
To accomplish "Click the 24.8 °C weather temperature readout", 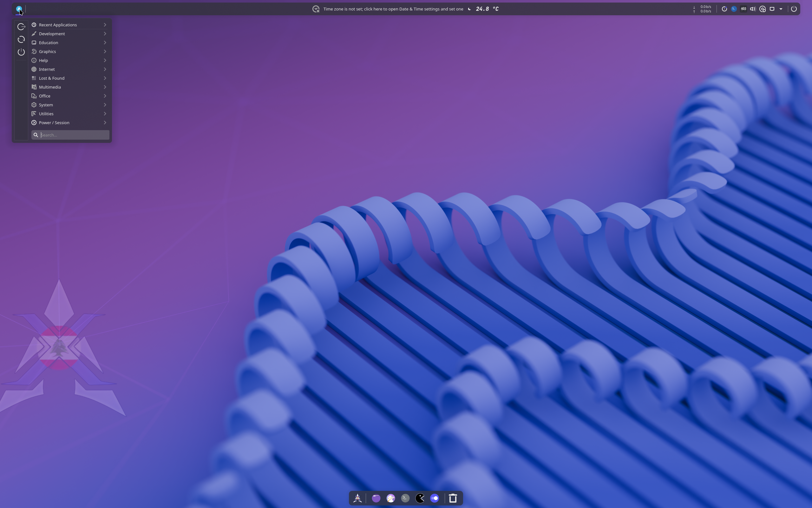I will click(487, 9).
